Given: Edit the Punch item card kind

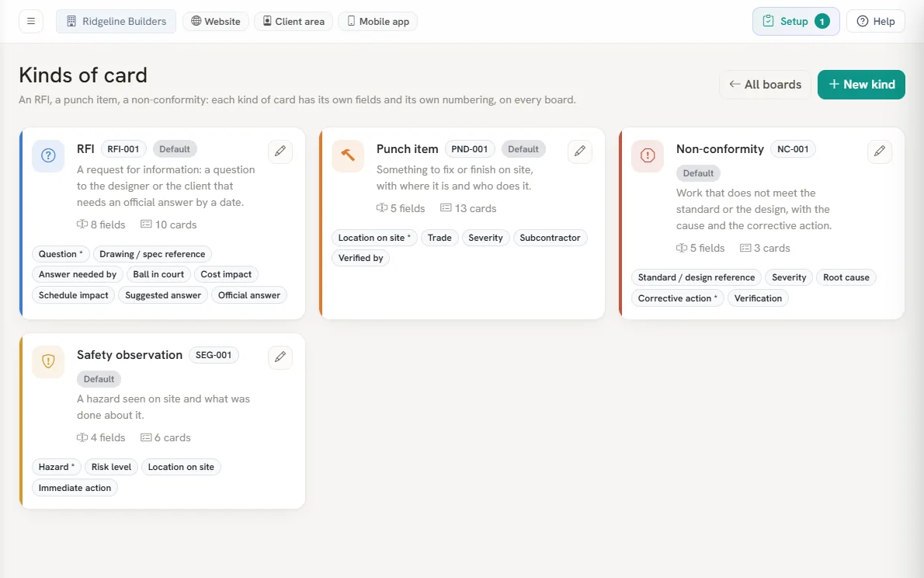Looking at the screenshot, I should [580, 151].
